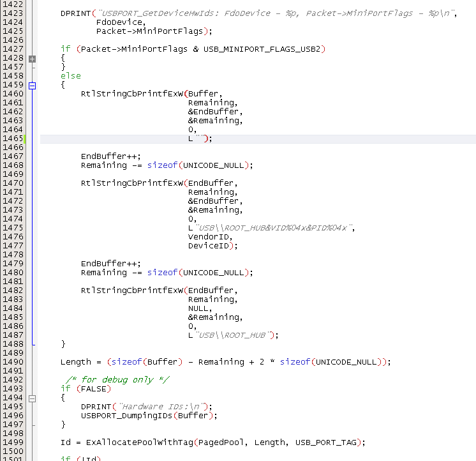Click the closing brace at line 1488

click(x=63, y=344)
